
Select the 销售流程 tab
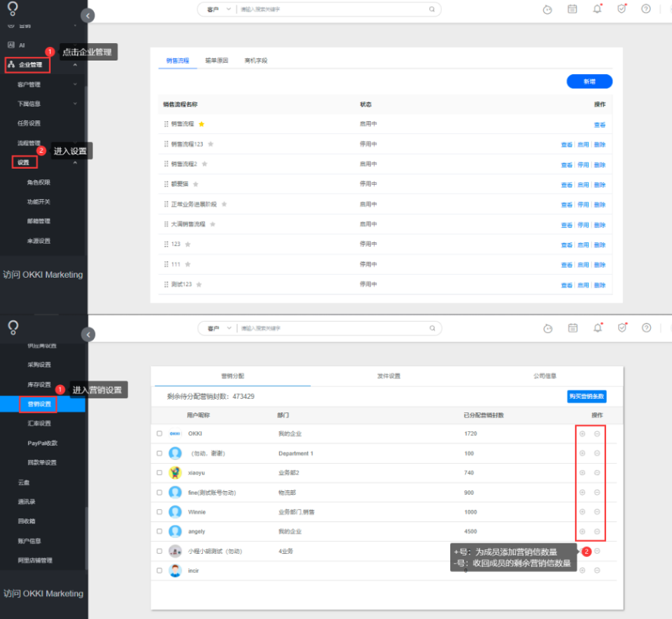pos(177,61)
